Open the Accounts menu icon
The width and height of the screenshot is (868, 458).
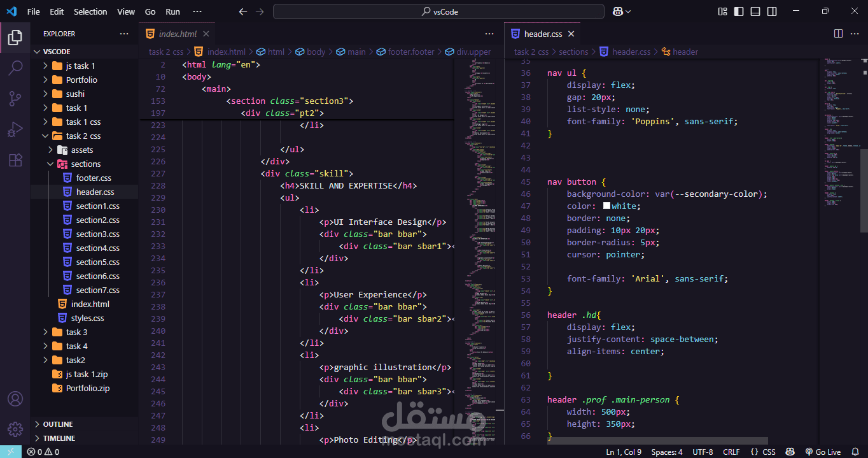pos(15,399)
